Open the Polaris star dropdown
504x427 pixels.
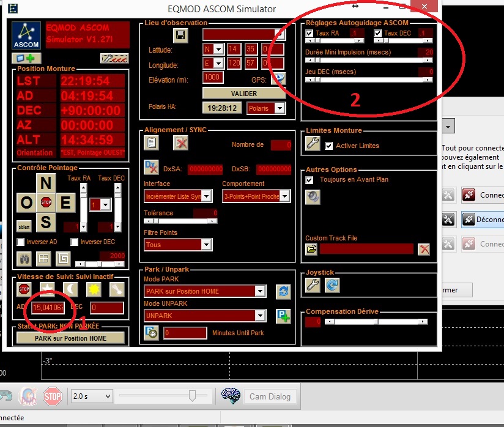(x=280, y=108)
